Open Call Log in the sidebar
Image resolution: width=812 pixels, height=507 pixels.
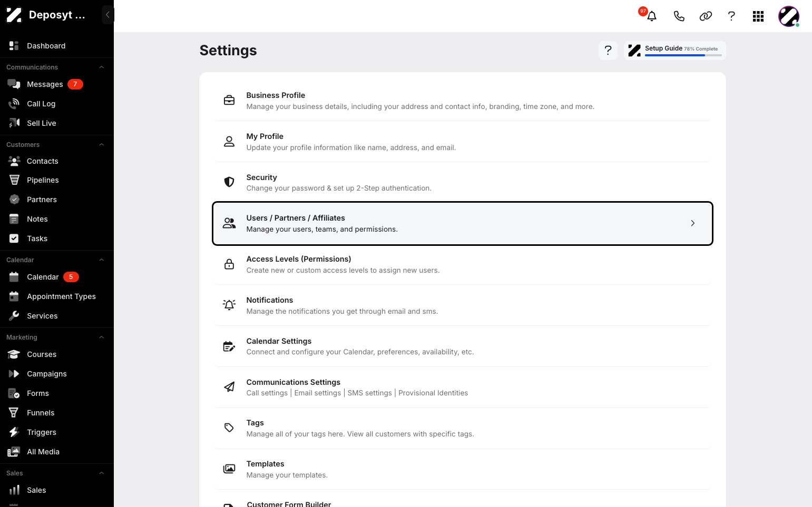pyautogui.click(x=57, y=104)
